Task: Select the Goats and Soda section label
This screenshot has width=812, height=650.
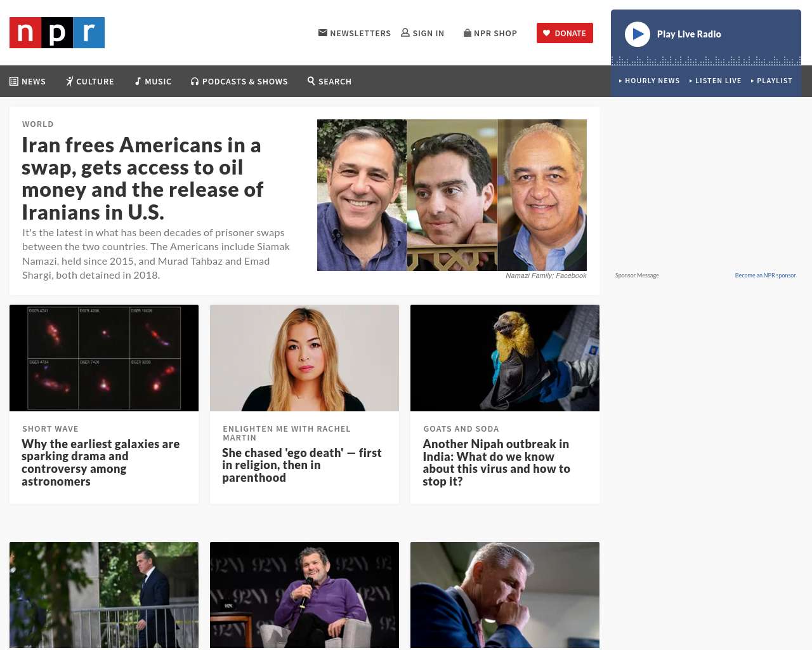Action: [x=461, y=429]
